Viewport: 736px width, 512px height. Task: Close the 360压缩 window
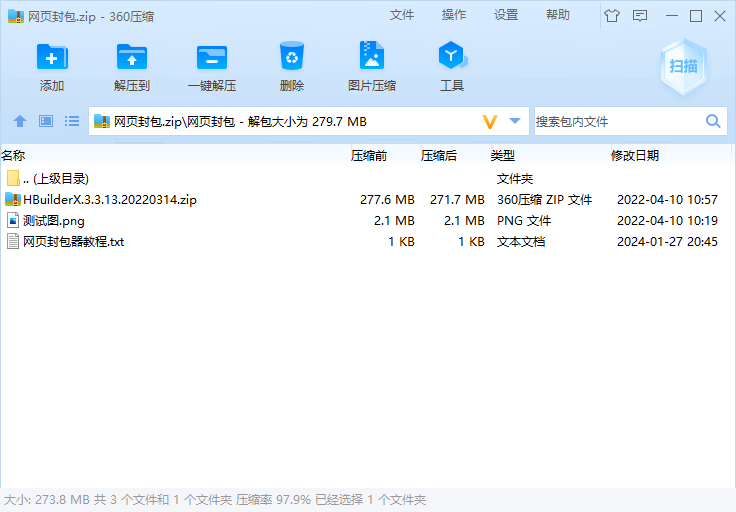pyautogui.click(x=720, y=16)
